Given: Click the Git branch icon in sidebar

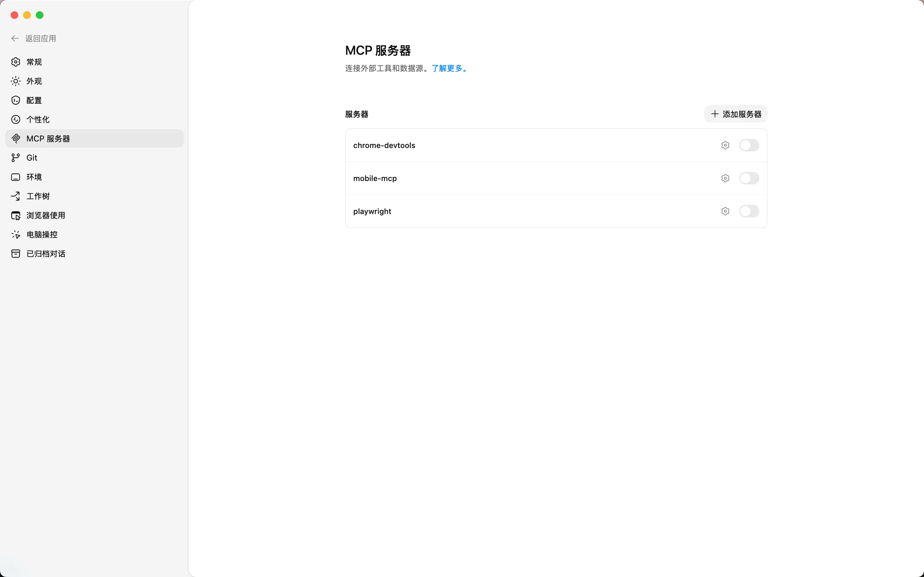Looking at the screenshot, I should [16, 158].
